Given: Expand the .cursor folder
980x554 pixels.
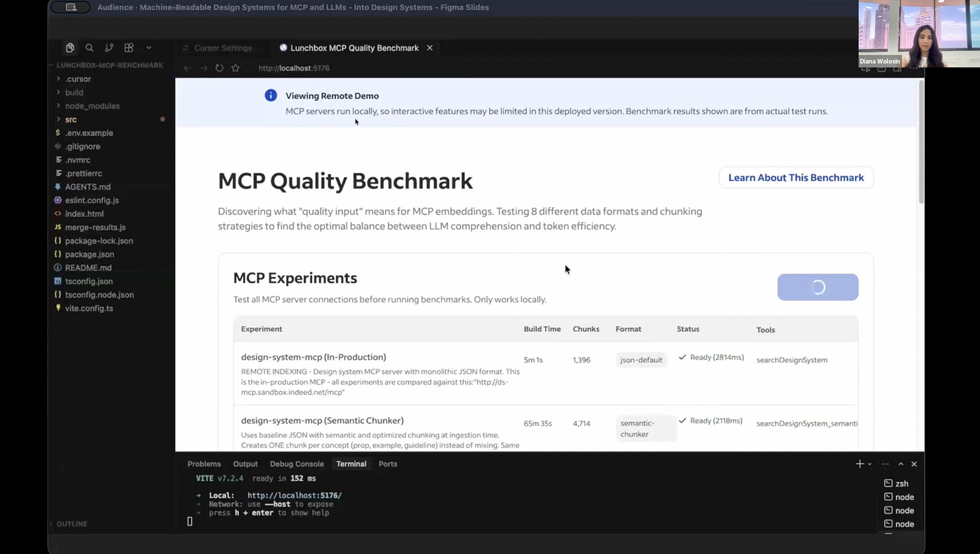Looking at the screenshot, I should tap(78, 79).
